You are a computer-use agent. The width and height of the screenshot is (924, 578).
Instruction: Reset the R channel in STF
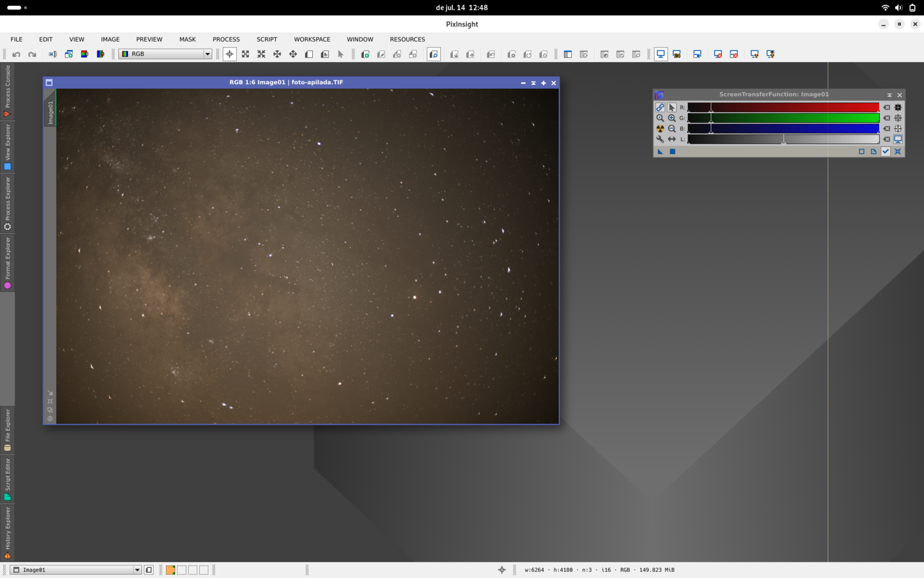[x=887, y=107]
